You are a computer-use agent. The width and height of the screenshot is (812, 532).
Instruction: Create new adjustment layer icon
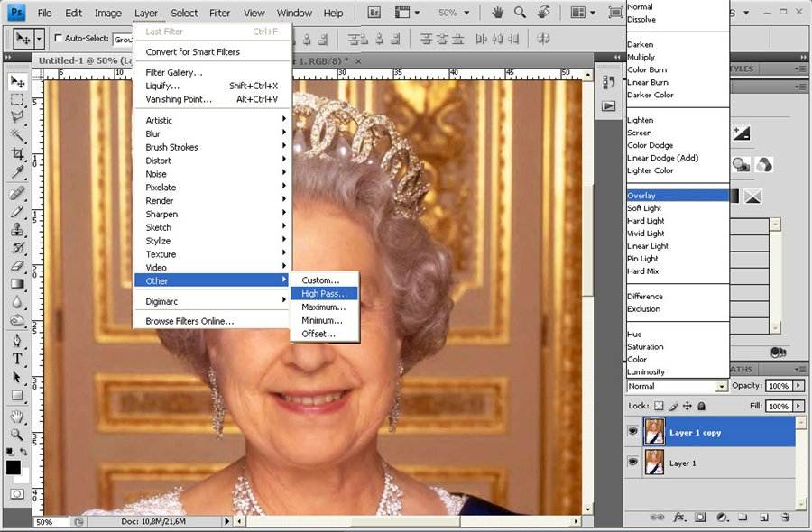[722, 517]
